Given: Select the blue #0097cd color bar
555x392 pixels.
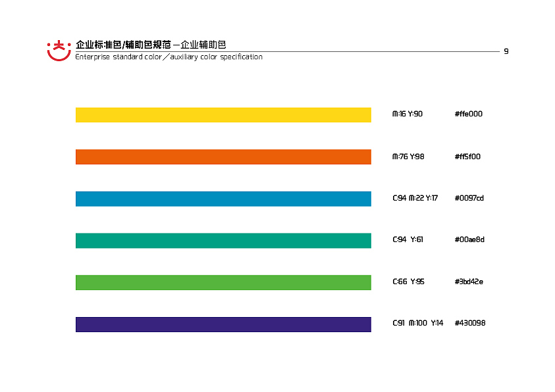Looking at the screenshot, I should (x=223, y=198).
